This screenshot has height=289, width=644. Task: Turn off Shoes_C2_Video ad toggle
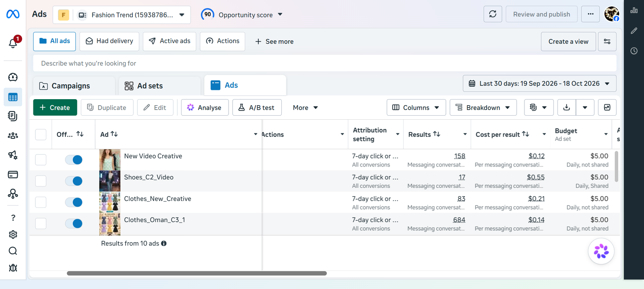tap(74, 181)
